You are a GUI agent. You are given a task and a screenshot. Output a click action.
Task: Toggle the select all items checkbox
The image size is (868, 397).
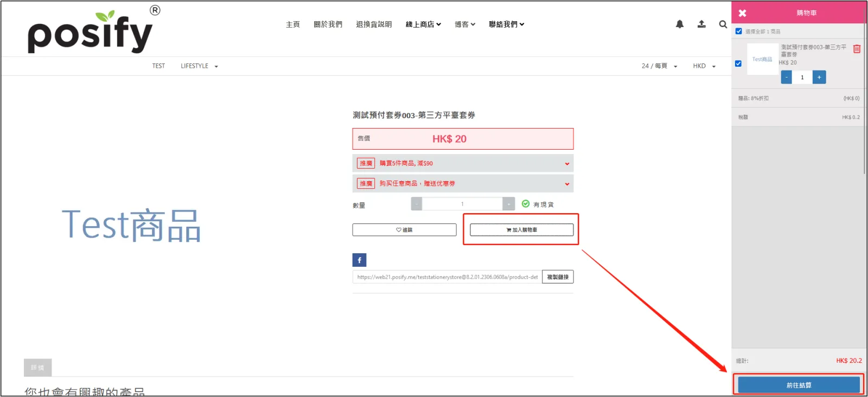point(738,31)
